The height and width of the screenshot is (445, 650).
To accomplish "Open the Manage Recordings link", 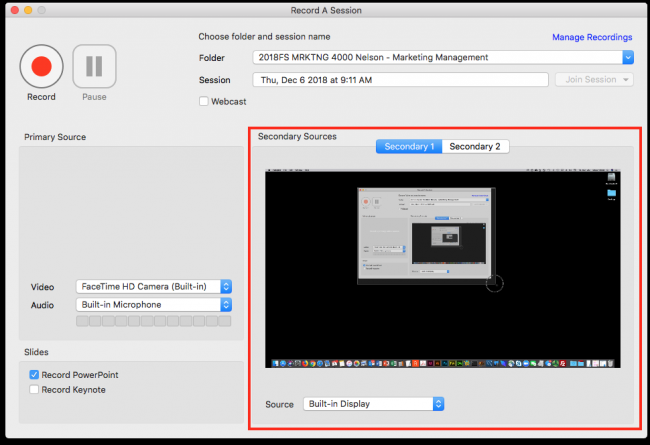I will pos(592,37).
